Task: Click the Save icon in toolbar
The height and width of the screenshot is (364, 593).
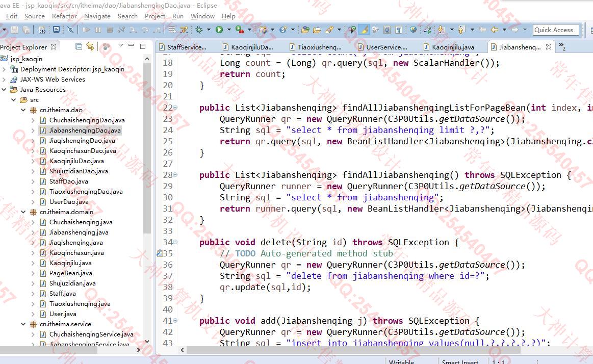Action: click(14, 30)
